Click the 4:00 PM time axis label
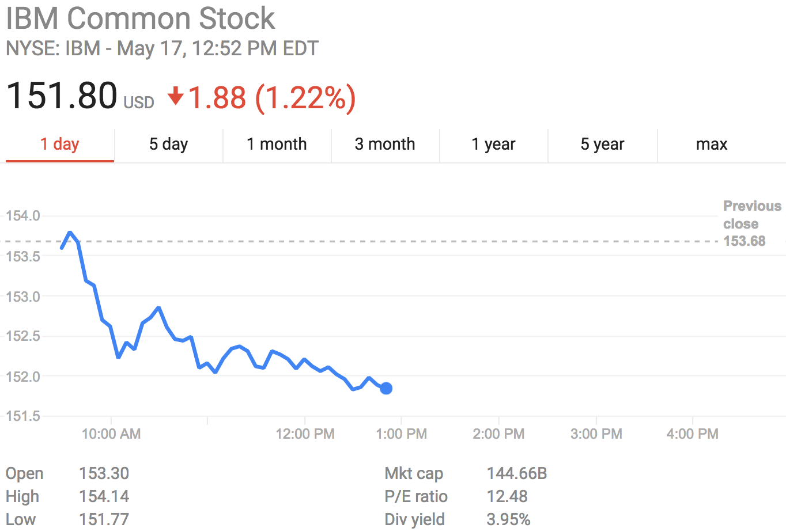Image resolution: width=786 pixels, height=532 pixels. [692, 434]
